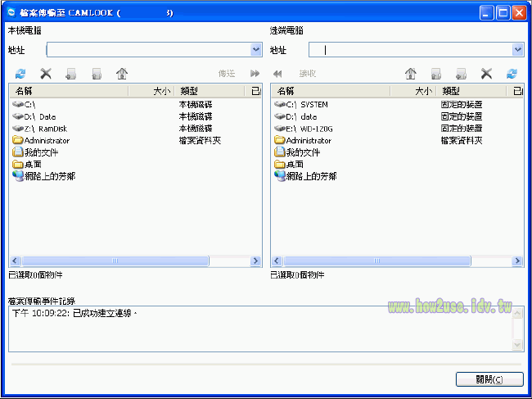The image size is (532, 399).
Task: Select remote 桌面 folder
Action: [x=295, y=165]
